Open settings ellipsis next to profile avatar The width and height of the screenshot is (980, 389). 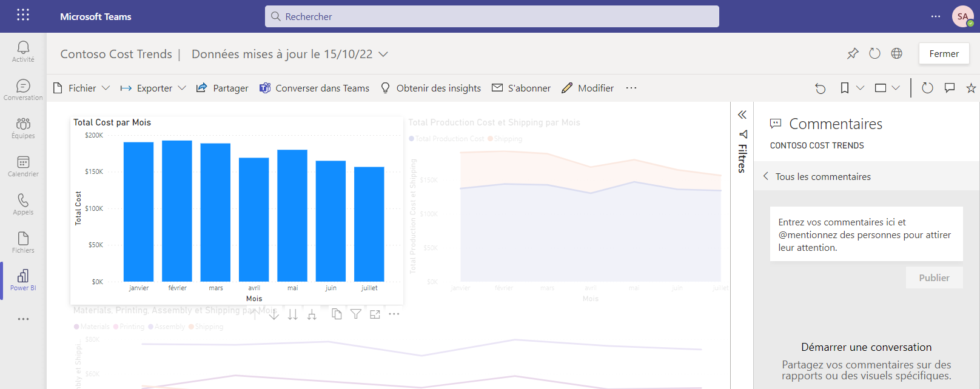click(936, 16)
